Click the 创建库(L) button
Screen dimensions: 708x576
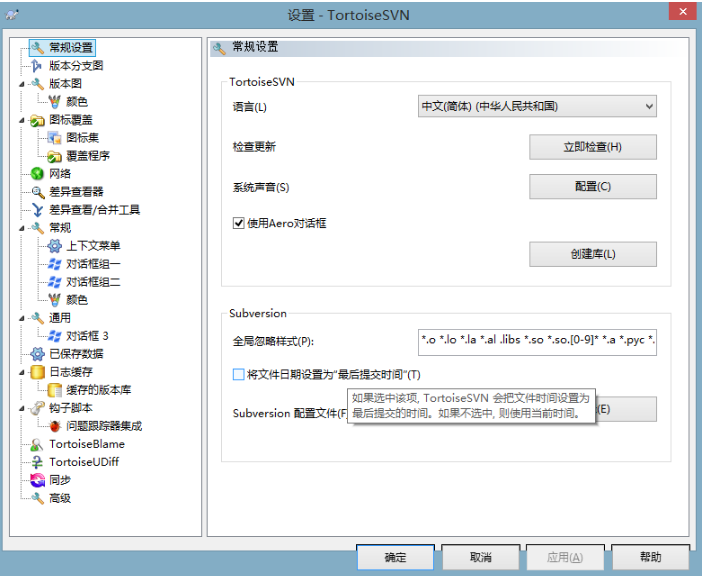[x=592, y=254]
